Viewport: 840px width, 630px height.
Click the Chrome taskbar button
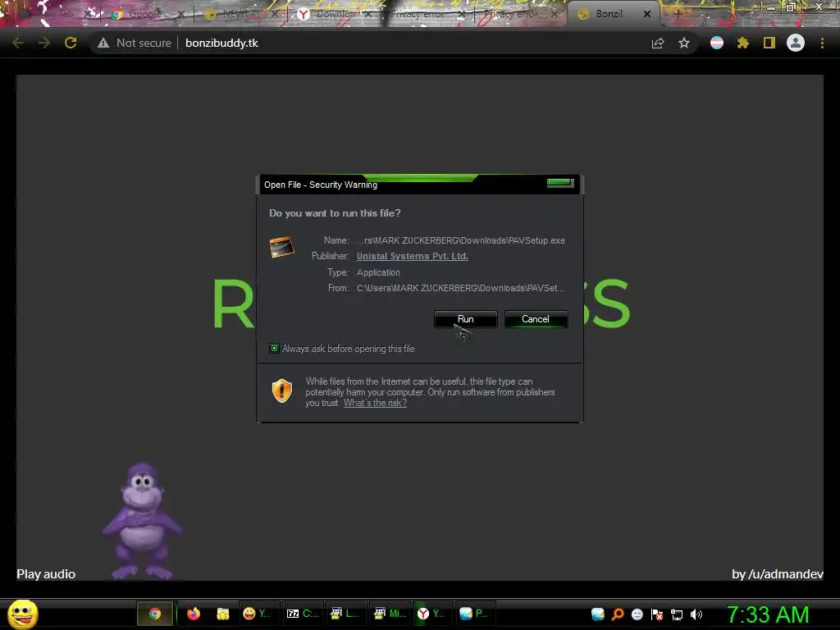(x=155, y=614)
